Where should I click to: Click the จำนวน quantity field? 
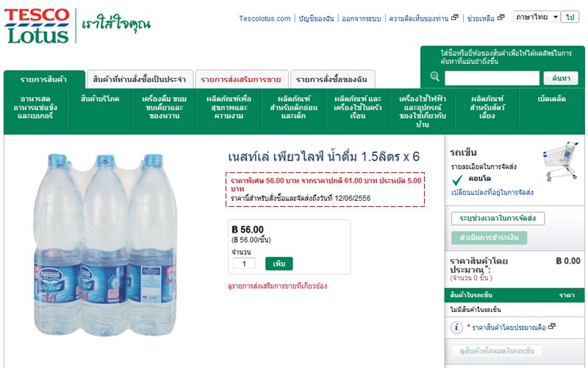click(244, 263)
